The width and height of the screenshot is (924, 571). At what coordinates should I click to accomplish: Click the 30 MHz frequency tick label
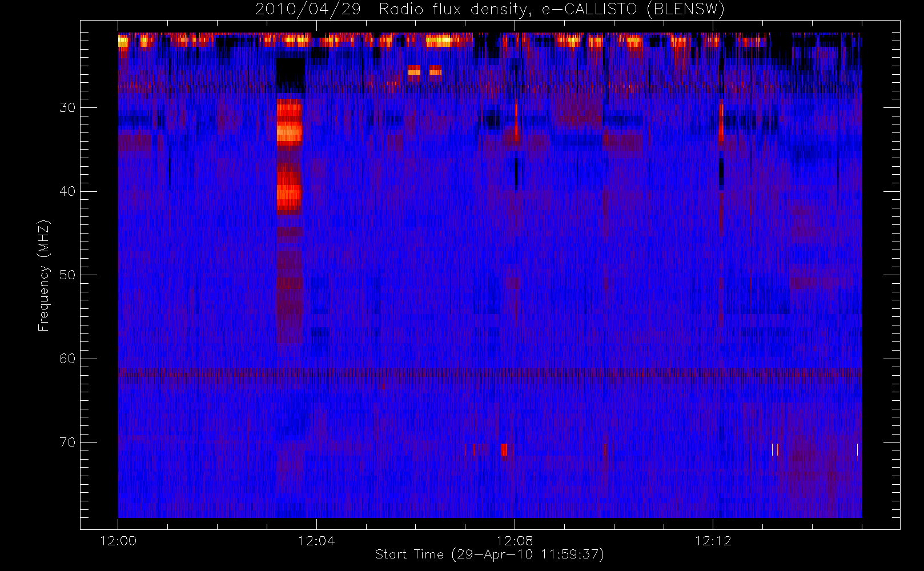(x=67, y=108)
